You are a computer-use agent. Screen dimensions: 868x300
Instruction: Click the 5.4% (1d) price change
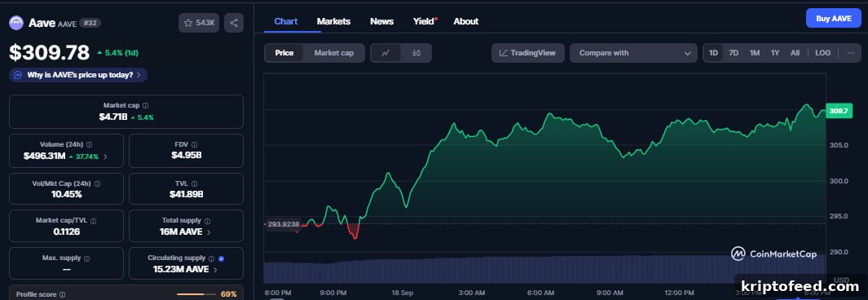pyautogui.click(x=117, y=53)
